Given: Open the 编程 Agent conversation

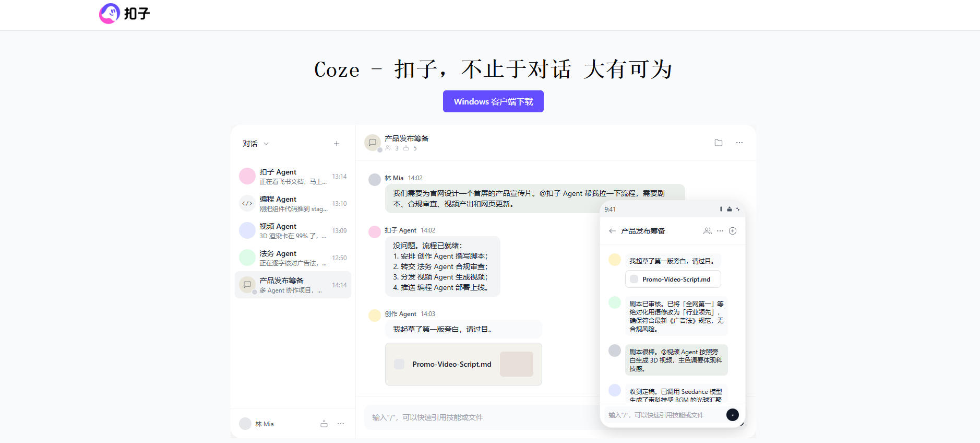Looking at the screenshot, I should (293, 204).
